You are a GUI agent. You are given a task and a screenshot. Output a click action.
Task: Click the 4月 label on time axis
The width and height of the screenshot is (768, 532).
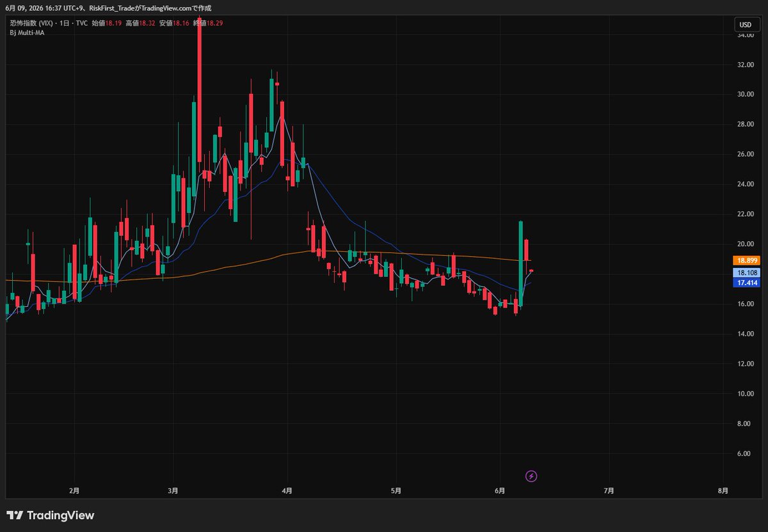pyautogui.click(x=287, y=490)
